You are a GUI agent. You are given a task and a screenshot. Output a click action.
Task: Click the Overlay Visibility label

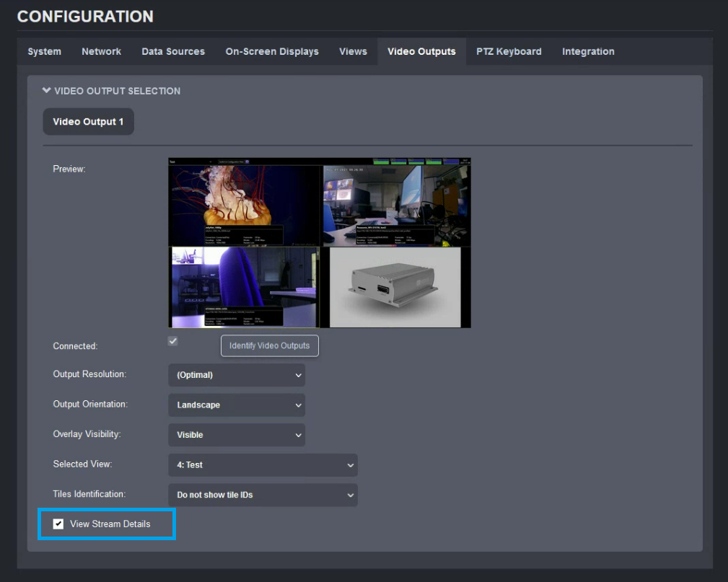pyautogui.click(x=87, y=434)
